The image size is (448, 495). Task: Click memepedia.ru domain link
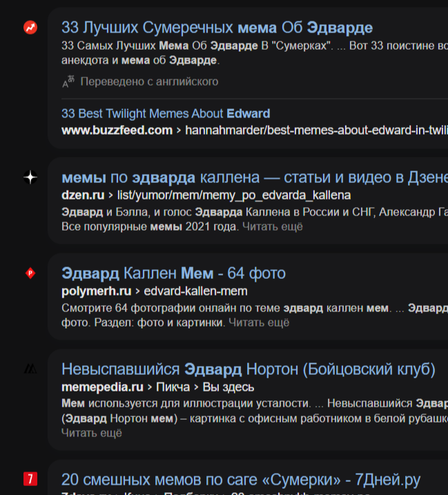(102, 387)
